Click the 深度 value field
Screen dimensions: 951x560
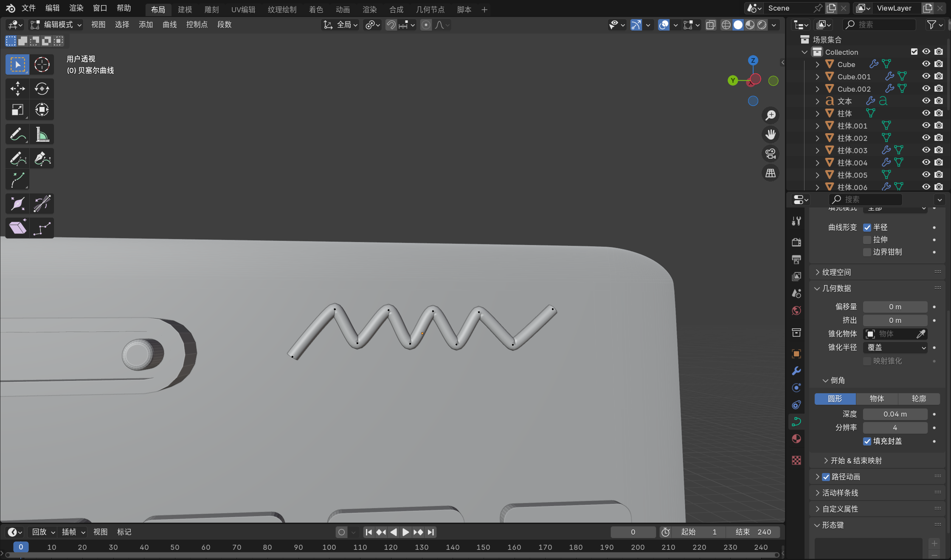895,414
